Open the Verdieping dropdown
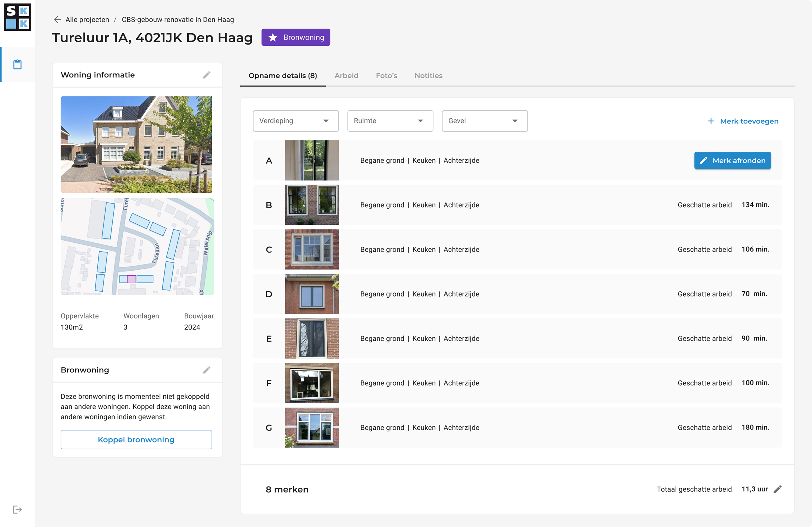The image size is (812, 527). point(295,121)
